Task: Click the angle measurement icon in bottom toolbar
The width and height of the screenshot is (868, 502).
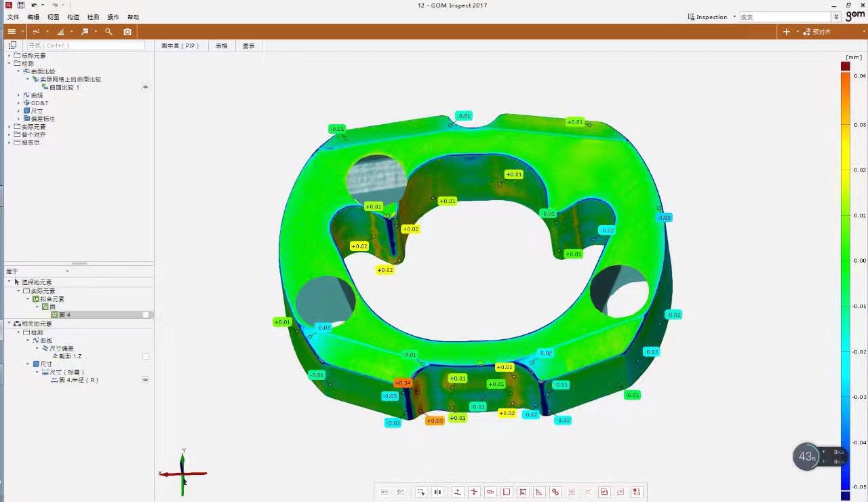Action: click(539, 492)
